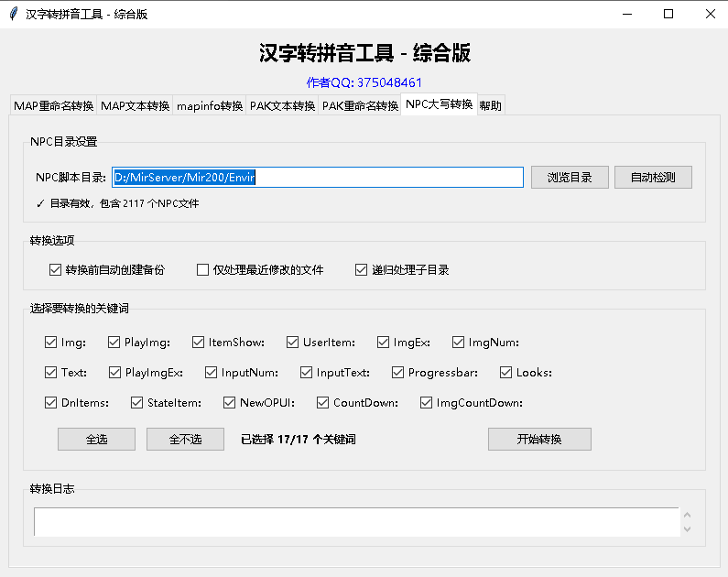The image size is (728, 577).
Task: Go to the PAK文本转换 tab
Action: coord(282,105)
